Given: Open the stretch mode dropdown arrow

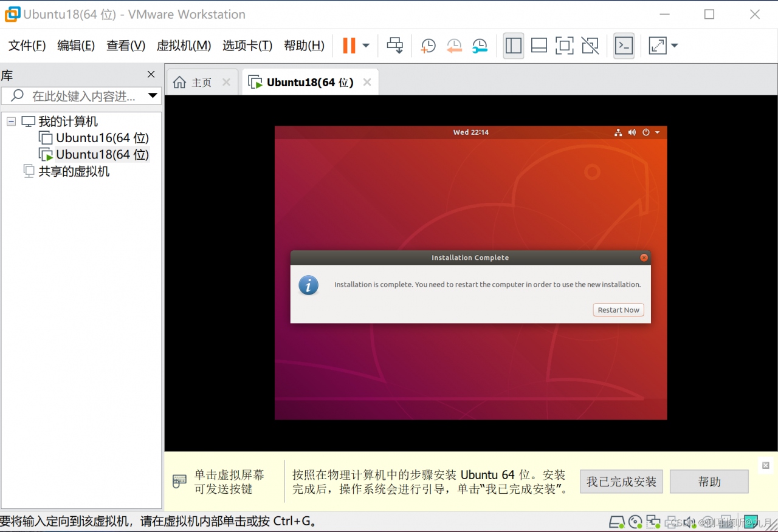Looking at the screenshot, I should 674,46.
